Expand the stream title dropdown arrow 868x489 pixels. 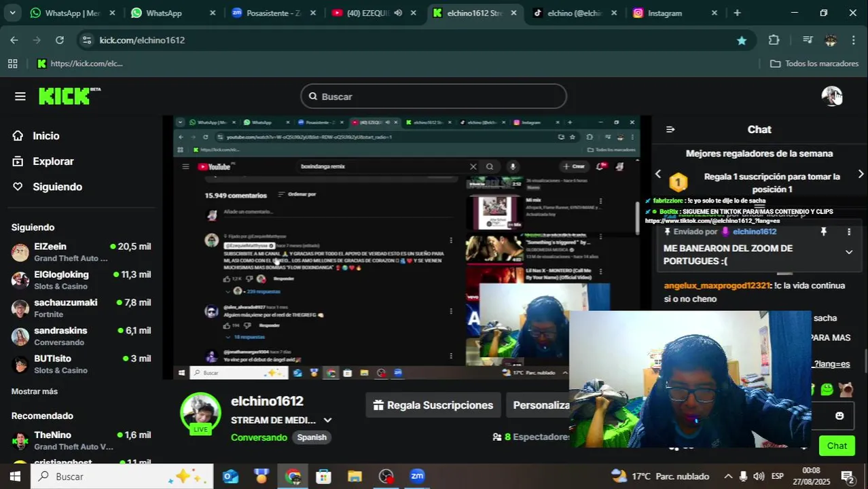[327, 420]
